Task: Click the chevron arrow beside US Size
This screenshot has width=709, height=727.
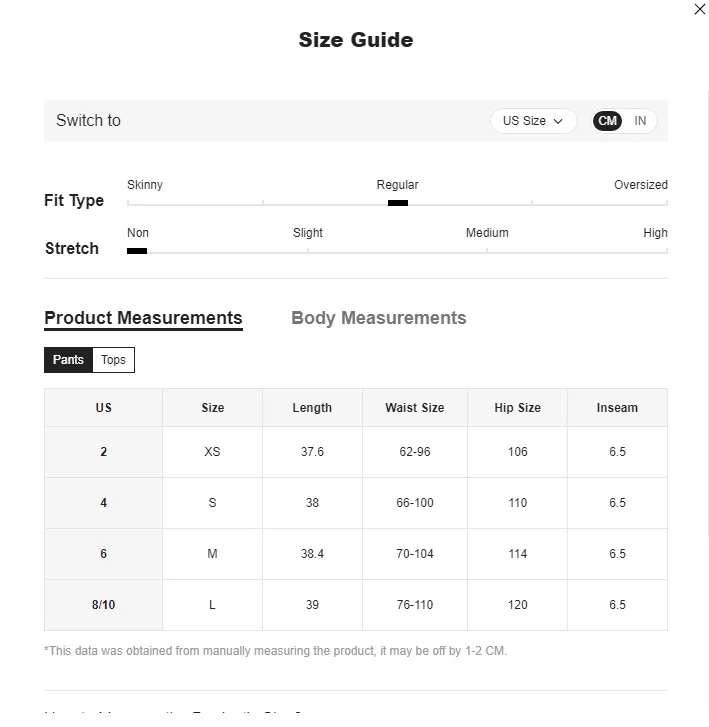Action: (x=558, y=121)
